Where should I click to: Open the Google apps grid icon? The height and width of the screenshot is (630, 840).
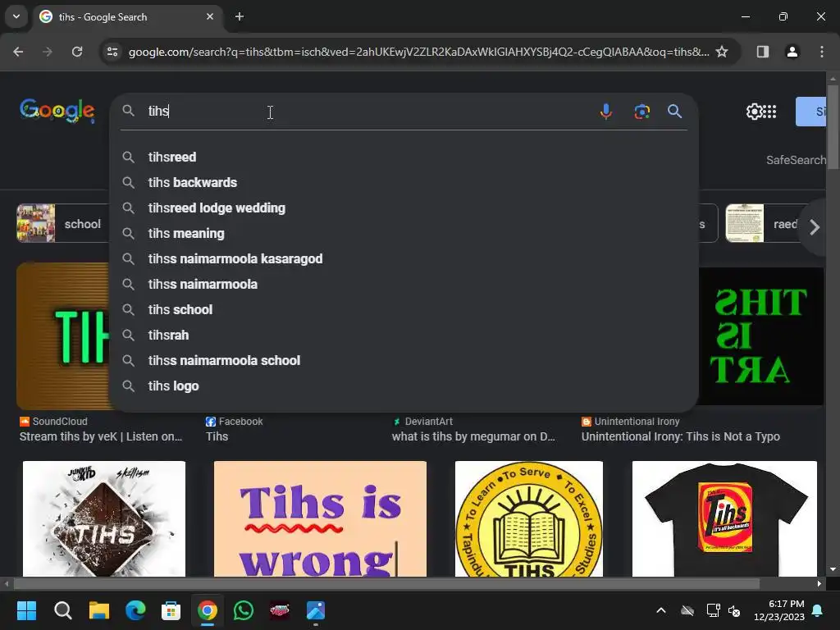[x=769, y=112]
